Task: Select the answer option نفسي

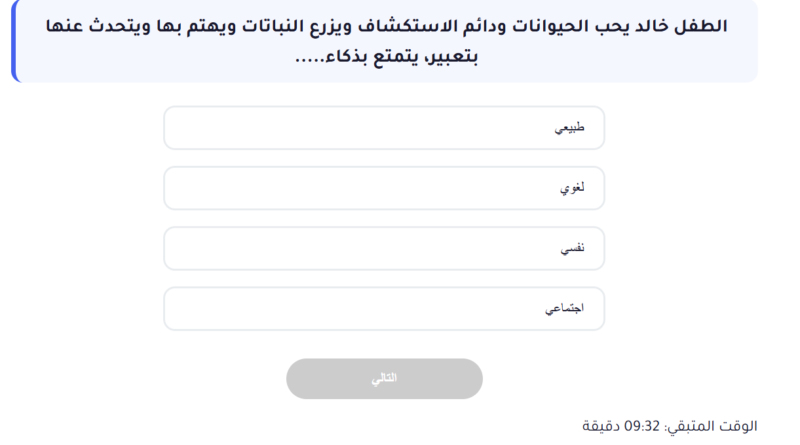Action: click(384, 248)
